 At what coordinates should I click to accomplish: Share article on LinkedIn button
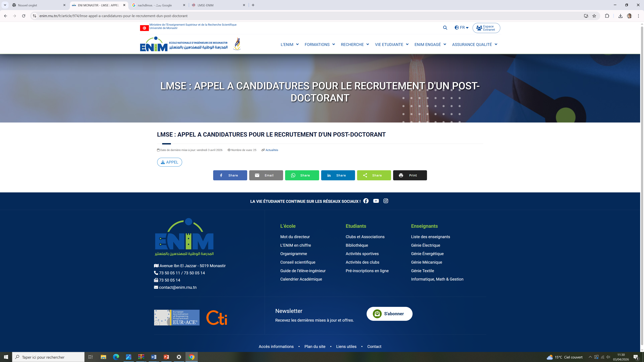[x=338, y=175]
